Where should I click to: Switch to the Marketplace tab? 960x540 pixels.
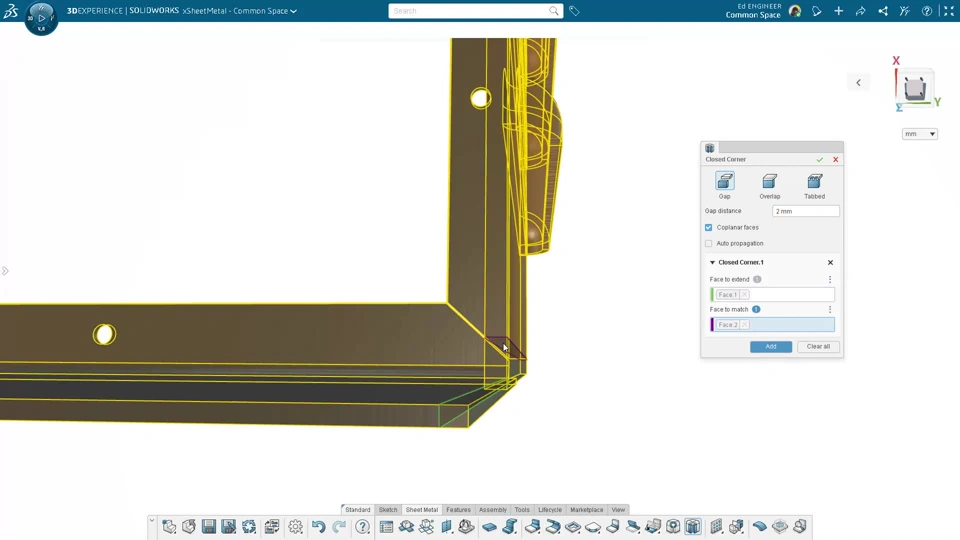587,509
